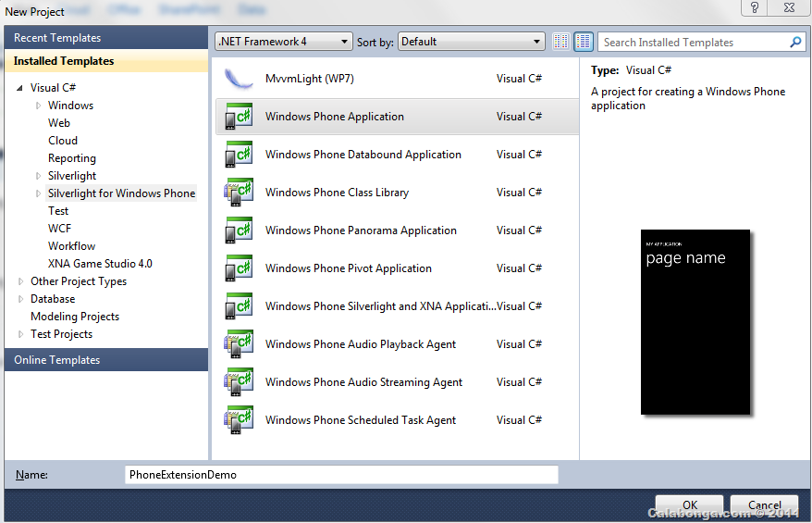812x523 pixels.
Task: Switch to small icons view
Action: pyautogui.click(x=560, y=42)
